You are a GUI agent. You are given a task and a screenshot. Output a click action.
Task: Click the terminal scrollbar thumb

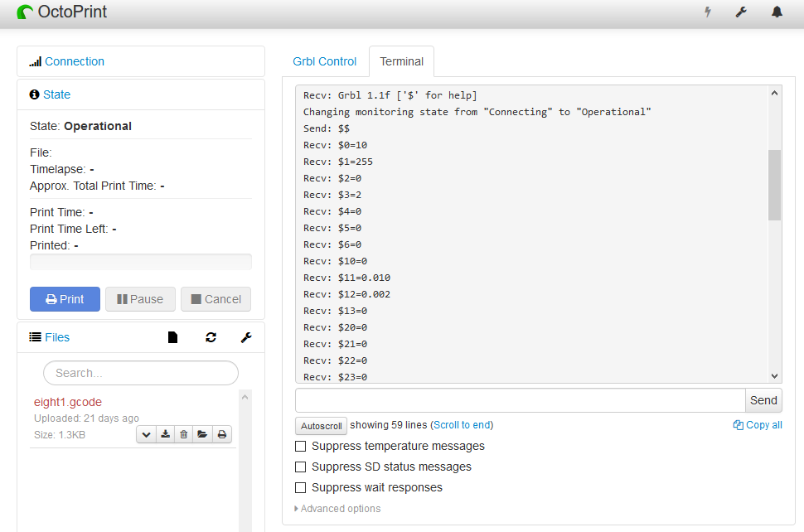774,185
